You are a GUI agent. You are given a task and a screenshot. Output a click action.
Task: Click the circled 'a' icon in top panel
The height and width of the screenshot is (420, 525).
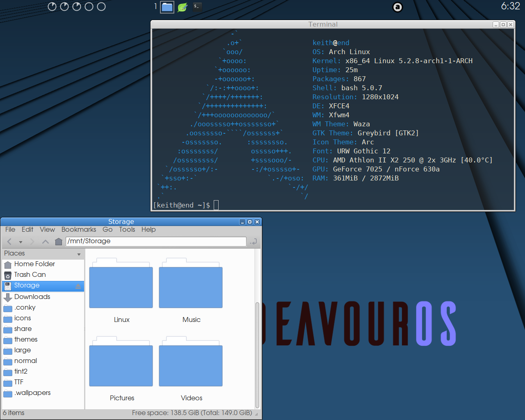pyautogui.click(x=397, y=7)
